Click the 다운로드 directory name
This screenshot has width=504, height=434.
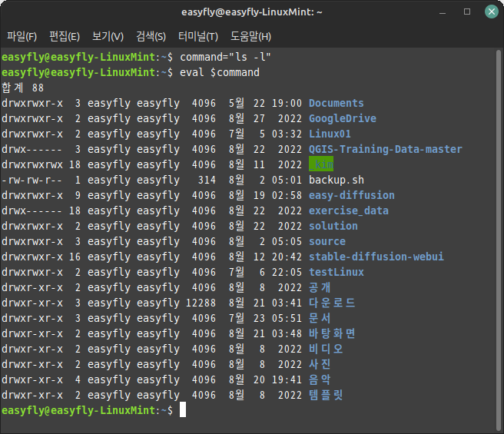point(332,303)
